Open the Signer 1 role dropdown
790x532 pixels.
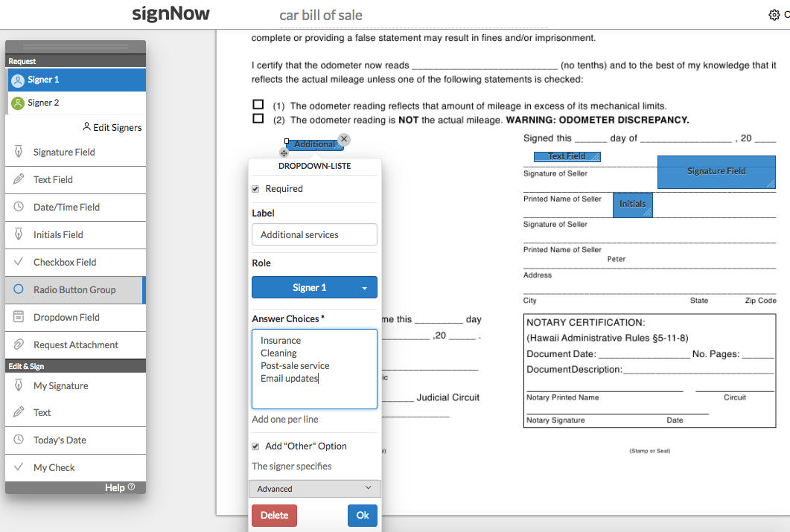pyautogui.click(x=314, y=287)
